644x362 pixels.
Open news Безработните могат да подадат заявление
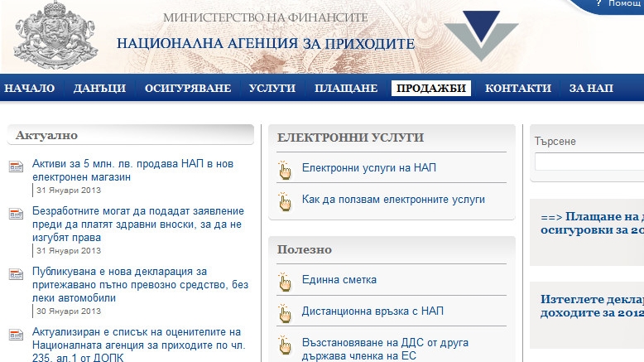coord(138,224)
